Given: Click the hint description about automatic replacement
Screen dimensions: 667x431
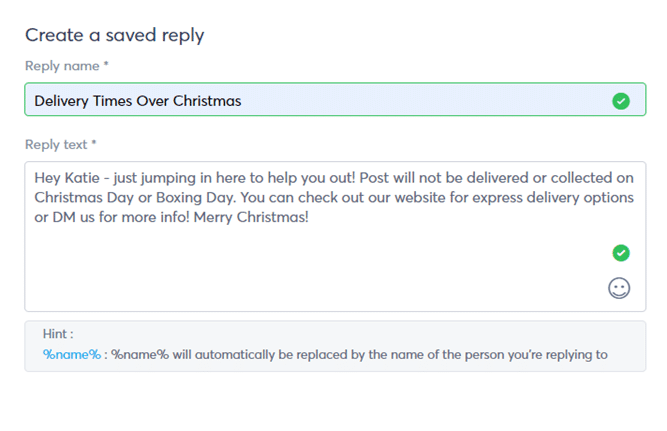Looking at the screenshot, I should 360,354.
